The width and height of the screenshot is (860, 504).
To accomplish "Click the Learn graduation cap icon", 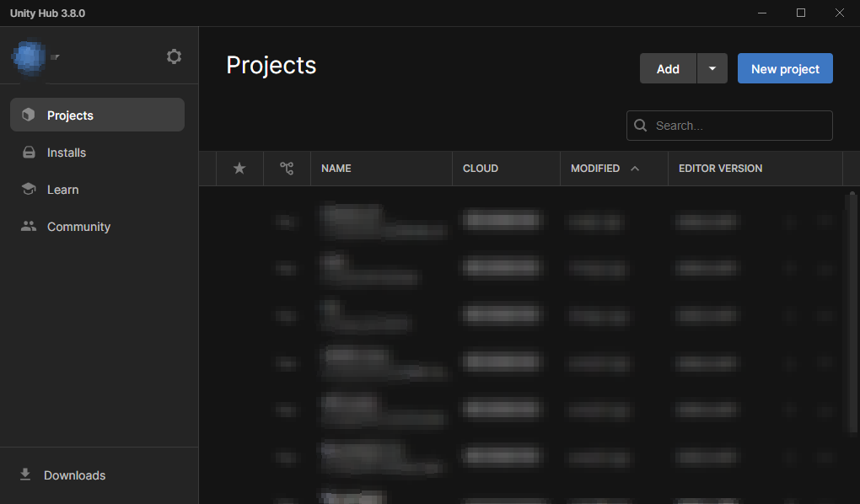I will [29, 189].
